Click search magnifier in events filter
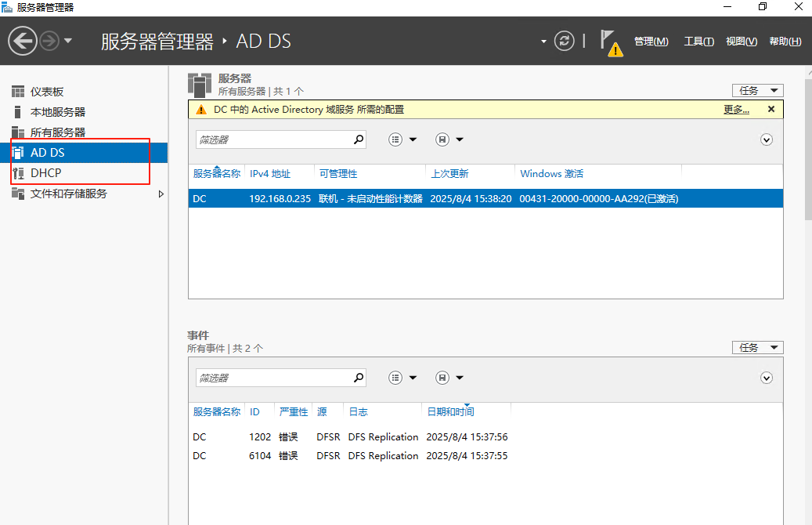Screen dimensions: 812x525 [359, 378]
